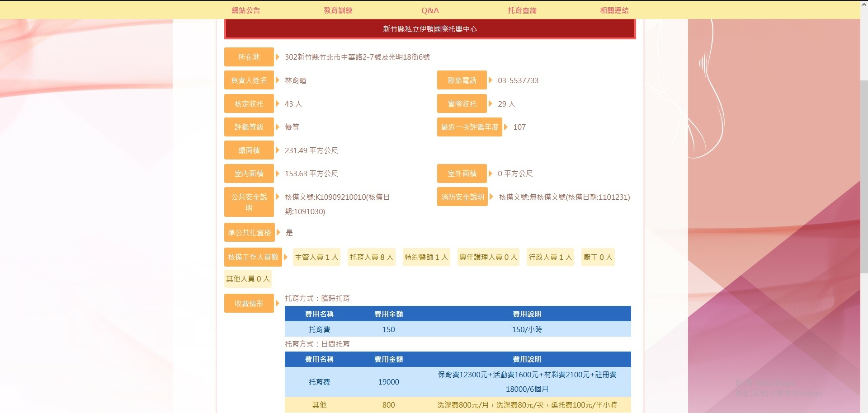
Task: Click the fee amount 150 cell
Action: coord(389,329)
